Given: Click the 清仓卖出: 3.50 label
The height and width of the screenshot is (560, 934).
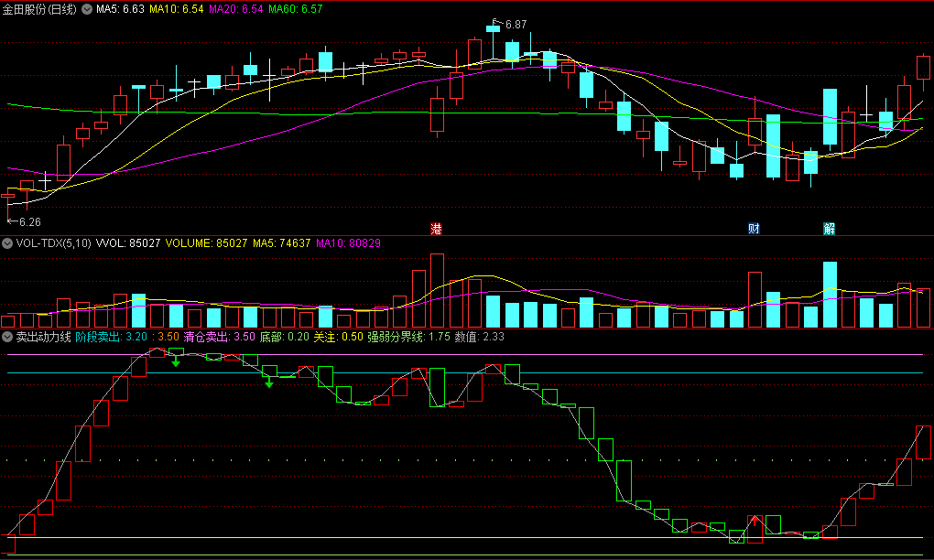Looking at the screenshot, I should click(219, 337).
